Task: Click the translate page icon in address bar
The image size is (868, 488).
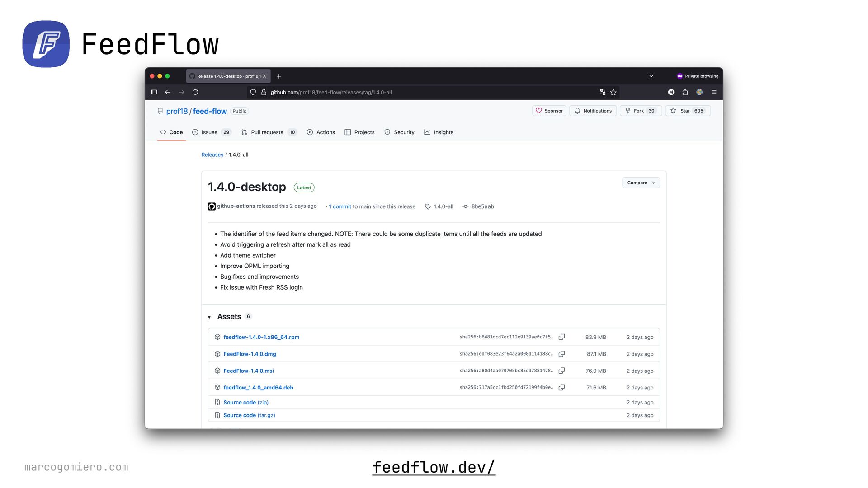Action: pos(603,92)
